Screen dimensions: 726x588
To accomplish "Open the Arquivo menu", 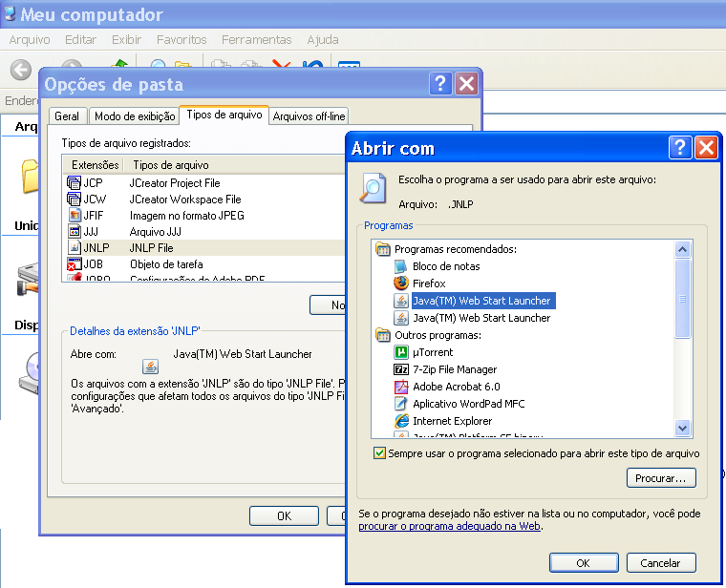I will (30, 40).
